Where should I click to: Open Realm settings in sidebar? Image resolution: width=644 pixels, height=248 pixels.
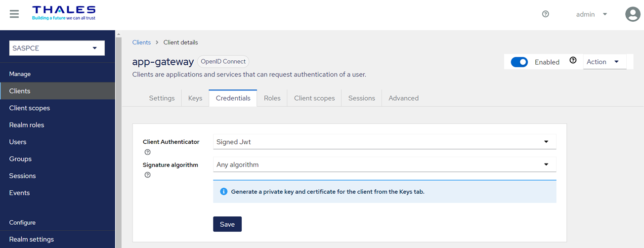(x=32, y=239)
